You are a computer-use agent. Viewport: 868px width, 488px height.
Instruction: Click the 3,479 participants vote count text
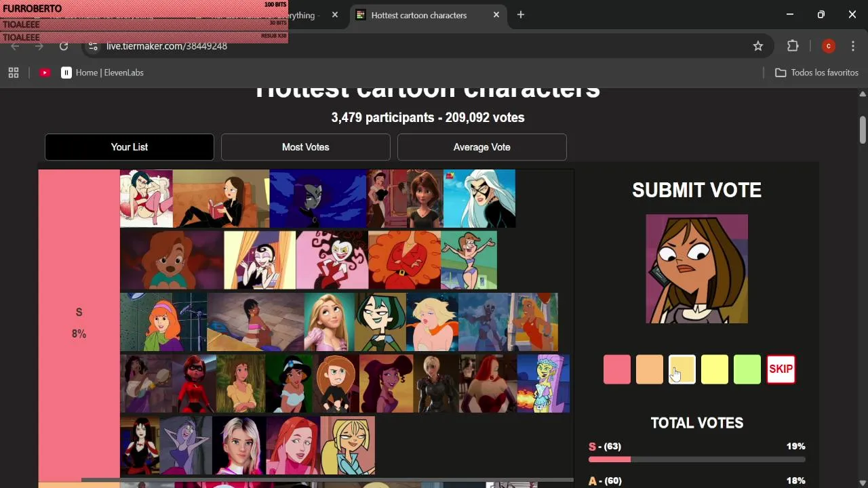(x=428, y=117)
